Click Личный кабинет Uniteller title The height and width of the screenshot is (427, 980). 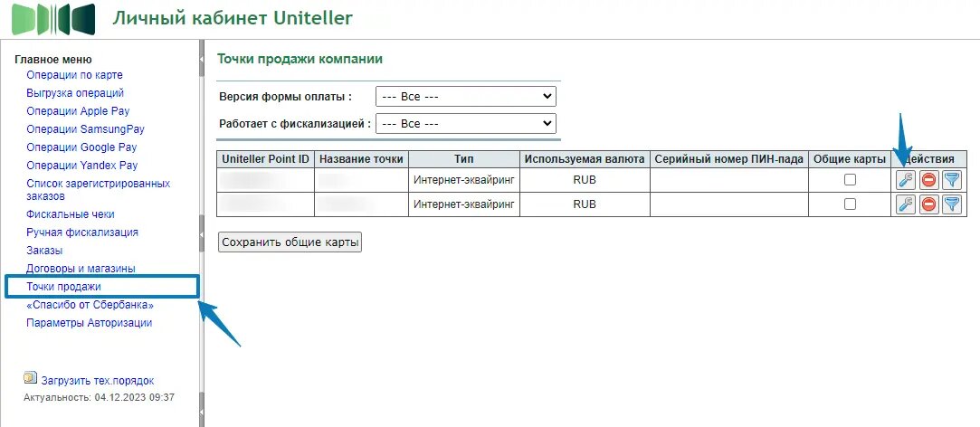click(233, 17)
